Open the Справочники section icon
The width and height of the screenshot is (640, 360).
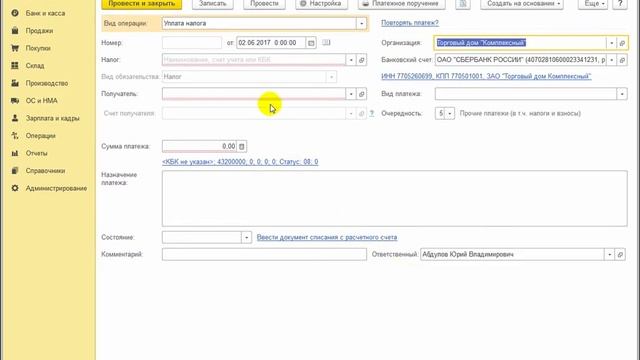15,171
